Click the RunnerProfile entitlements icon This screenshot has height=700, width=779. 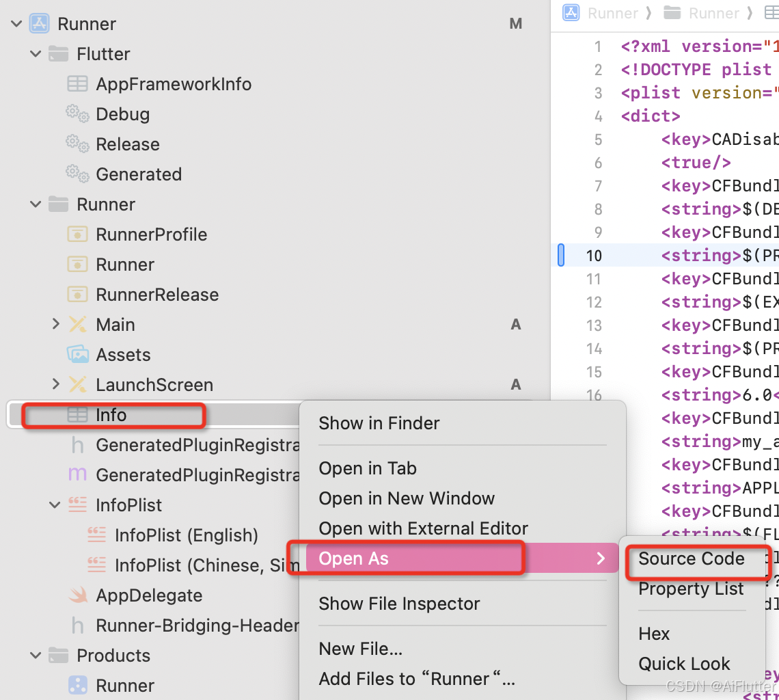77,234
